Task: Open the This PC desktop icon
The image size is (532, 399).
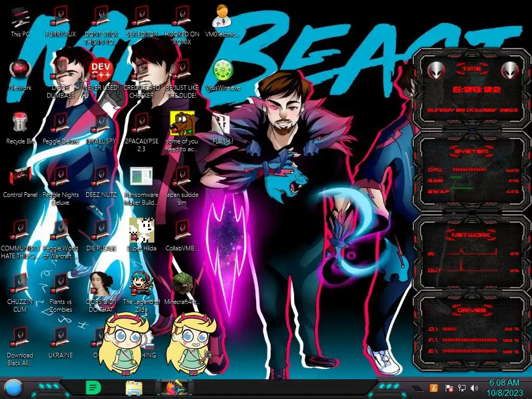Action: (20, 22)
